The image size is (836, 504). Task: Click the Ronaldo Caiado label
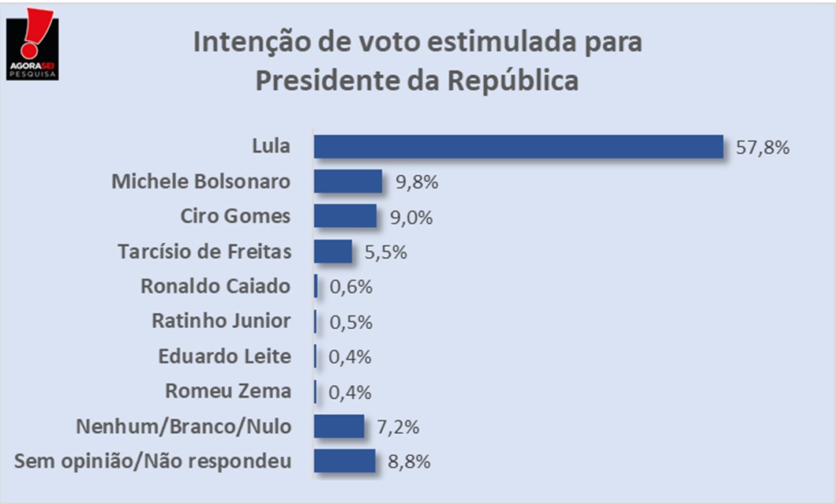[x=216, y=286]
